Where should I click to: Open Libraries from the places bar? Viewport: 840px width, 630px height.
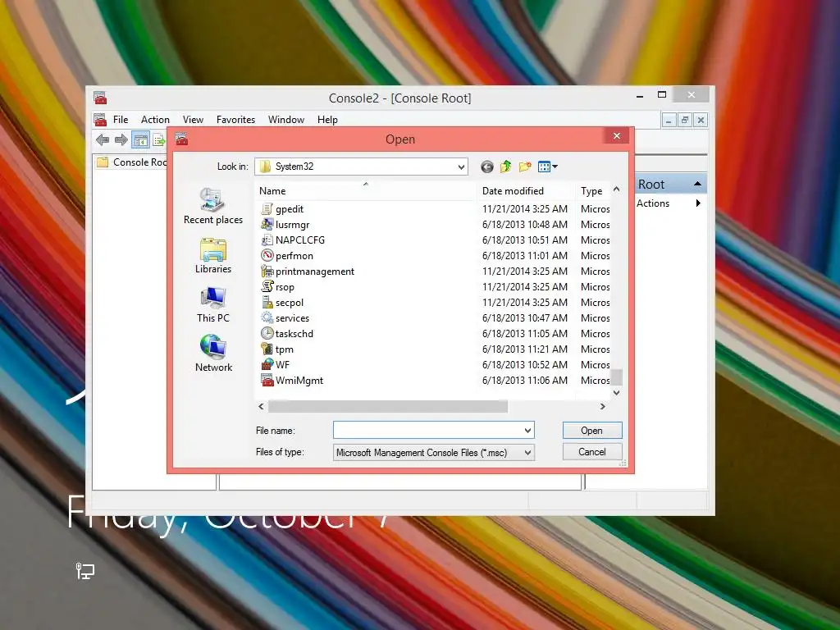pyautogui.click(x=213, y=256)
